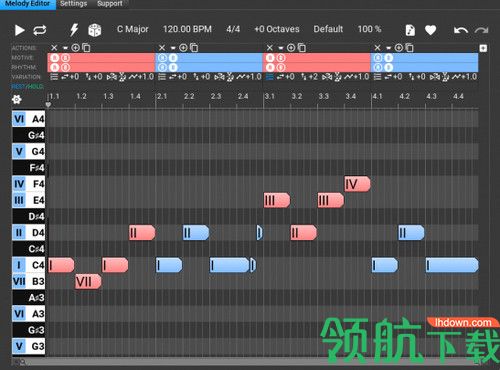Toggle second rhythm circle in bar 3
Image resolution: width=500 pixels, height=370 pixels.
point(281,68)
